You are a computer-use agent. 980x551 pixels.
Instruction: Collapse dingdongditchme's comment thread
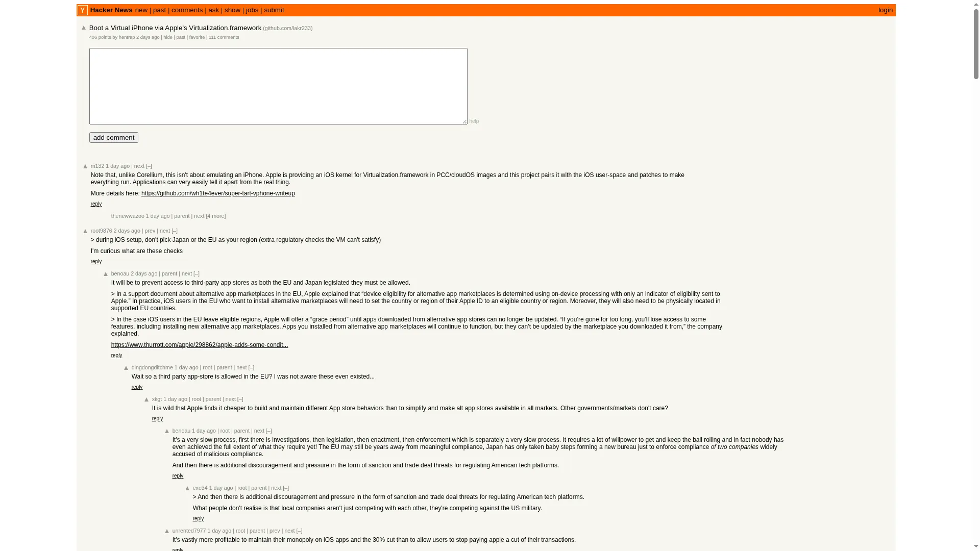tap(251, 367)
